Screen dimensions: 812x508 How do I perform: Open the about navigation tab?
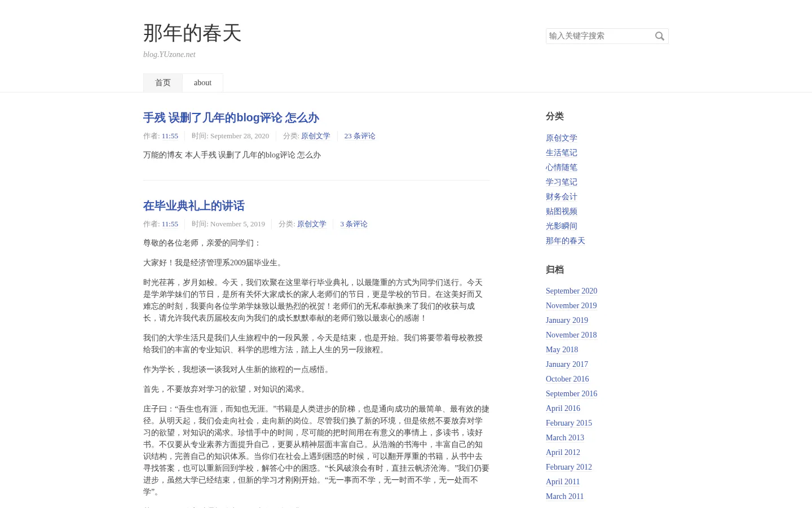[202, 83]
